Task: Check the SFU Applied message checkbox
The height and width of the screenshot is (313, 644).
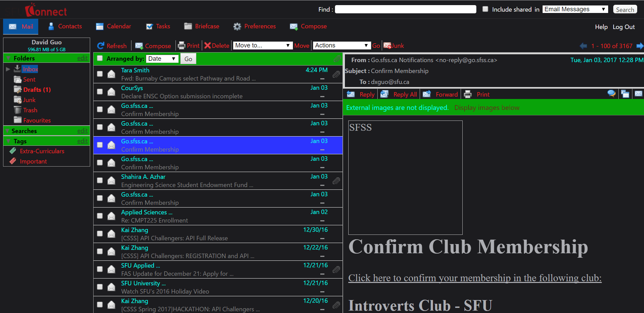Action: tap(100, 269)
